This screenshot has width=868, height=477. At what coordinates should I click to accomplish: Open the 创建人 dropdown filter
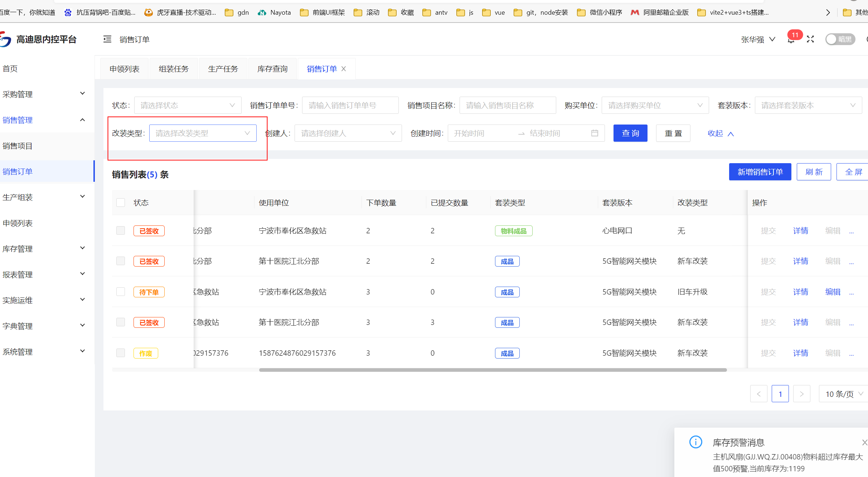pyautogui.click(x=348, y=133)
